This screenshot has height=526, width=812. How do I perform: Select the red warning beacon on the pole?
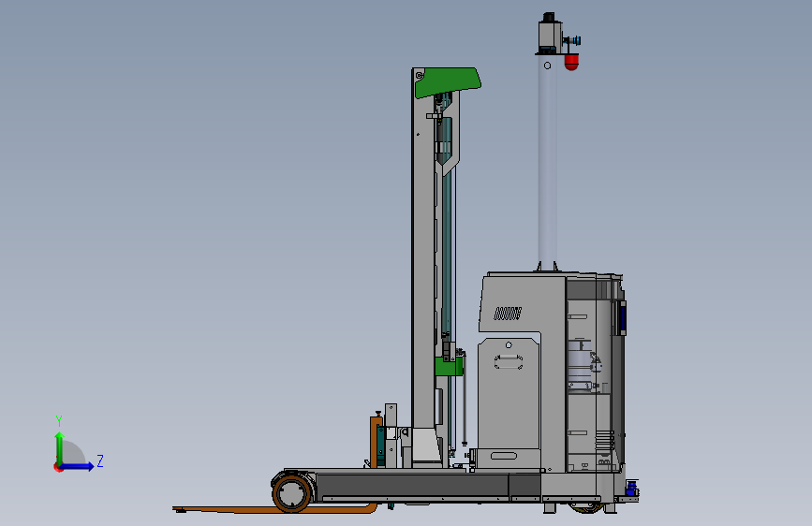pyautogui.click(x=571, y=62)
